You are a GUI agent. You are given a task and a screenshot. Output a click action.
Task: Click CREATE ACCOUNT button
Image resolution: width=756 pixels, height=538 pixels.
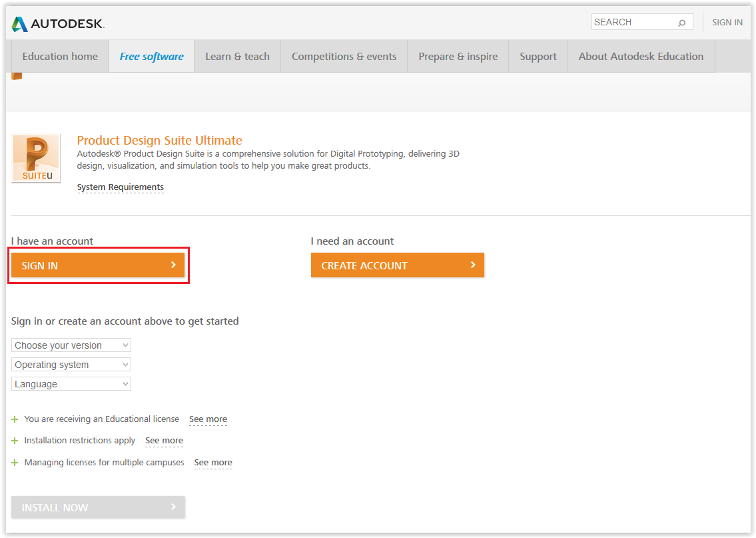point(397,265)
